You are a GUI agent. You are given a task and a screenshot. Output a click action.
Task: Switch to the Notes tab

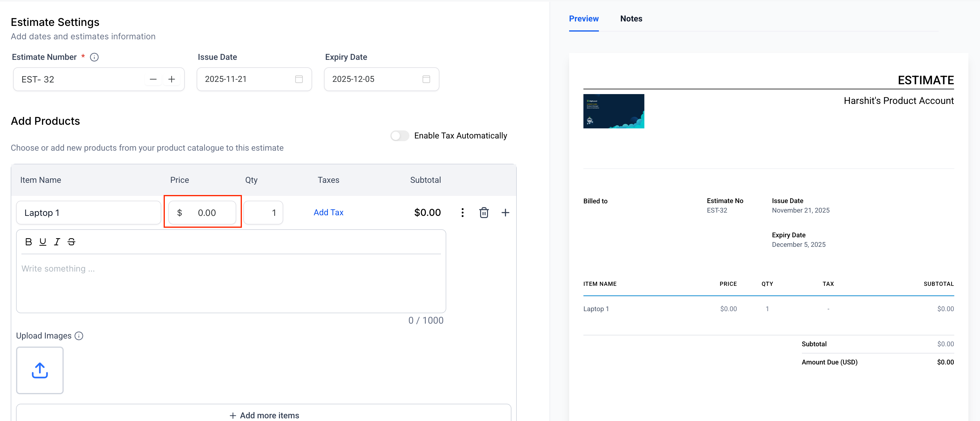(x=631, y=19)
